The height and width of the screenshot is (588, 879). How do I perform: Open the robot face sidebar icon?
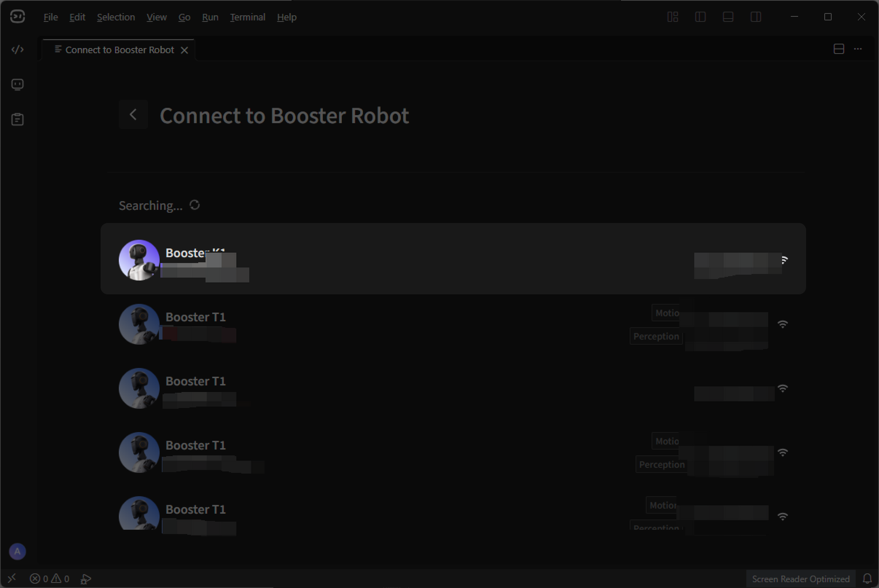coord(17,85)
